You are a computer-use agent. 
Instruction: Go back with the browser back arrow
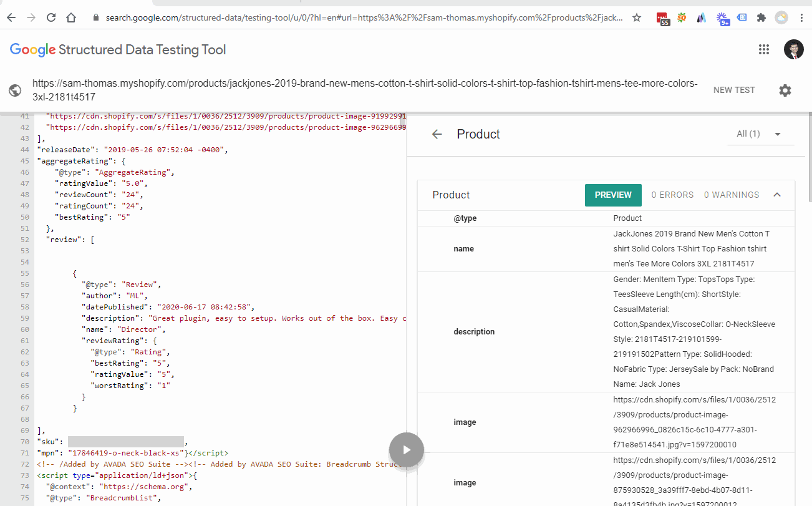pyautogui.click(x=11, y=17)
